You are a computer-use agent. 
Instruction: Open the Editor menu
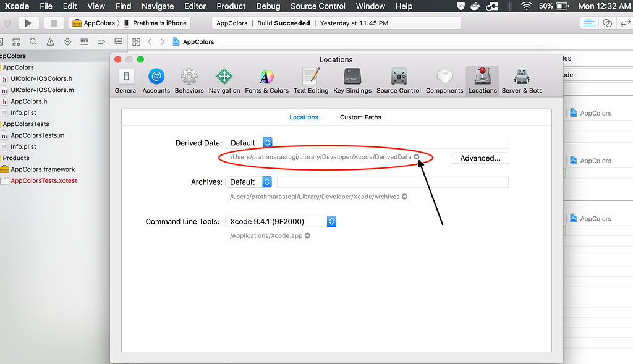coord(195,6)
